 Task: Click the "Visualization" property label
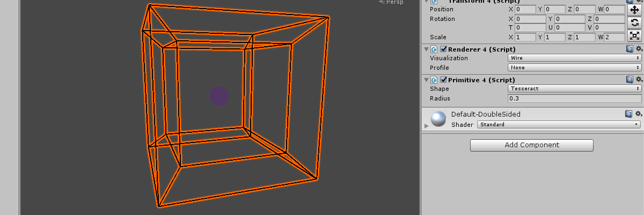coord(449,58)
